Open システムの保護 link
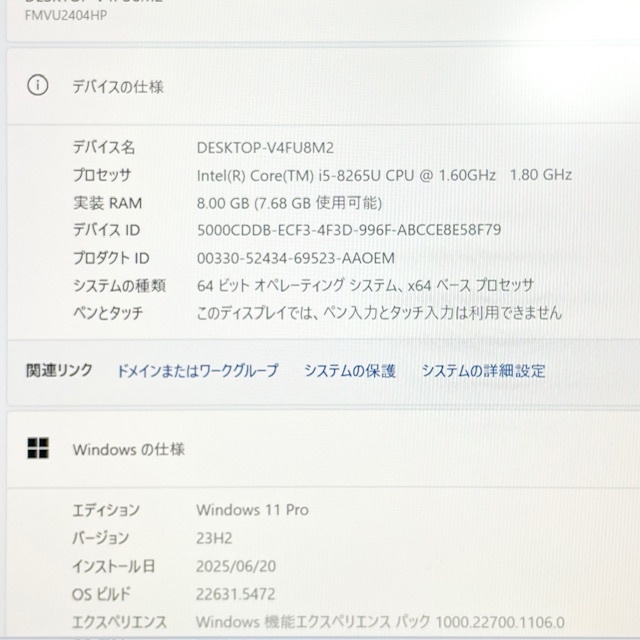Screen dimensions: 640x640 [350, 371]
